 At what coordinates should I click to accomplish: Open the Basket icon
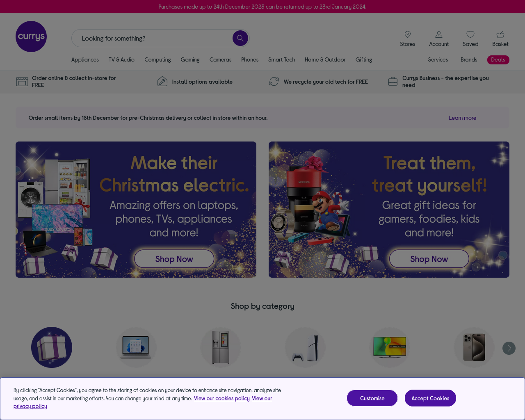(x=500, y=34)
